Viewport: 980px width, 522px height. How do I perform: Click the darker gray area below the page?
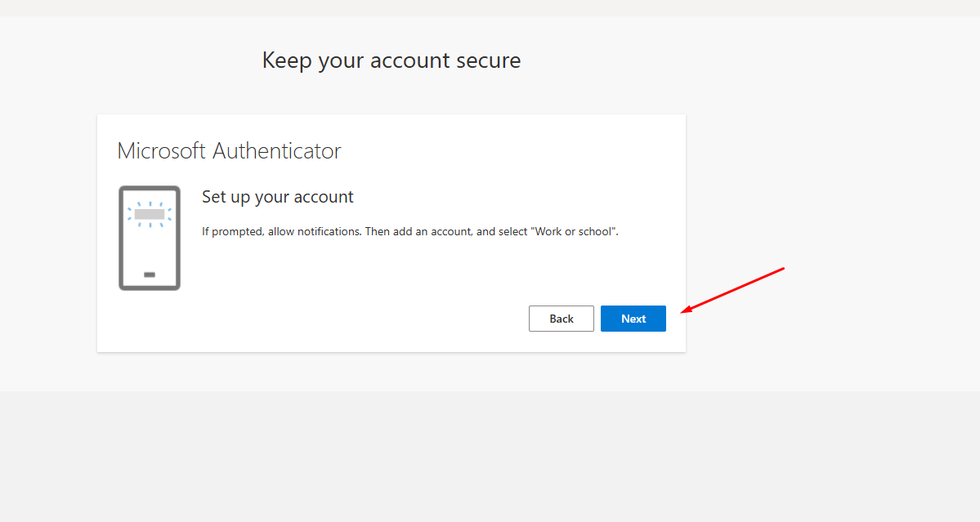coord(490,457)
